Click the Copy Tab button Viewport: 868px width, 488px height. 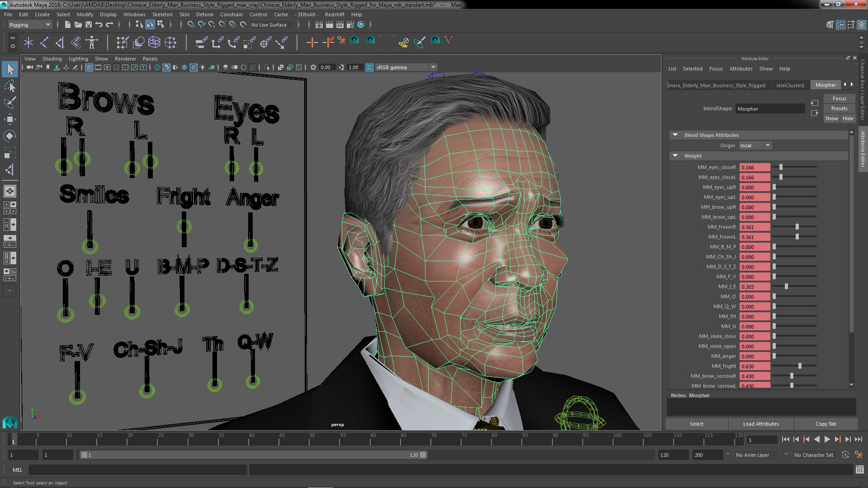point(826,424)
